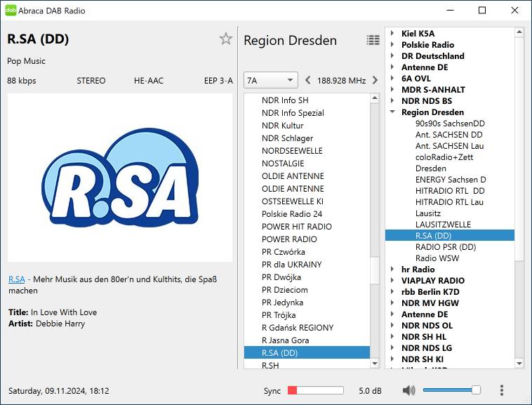The width and height of the screenshot is (532, 405).
Task: Go to previous channel frequency arrow
Action: (307, 80)
